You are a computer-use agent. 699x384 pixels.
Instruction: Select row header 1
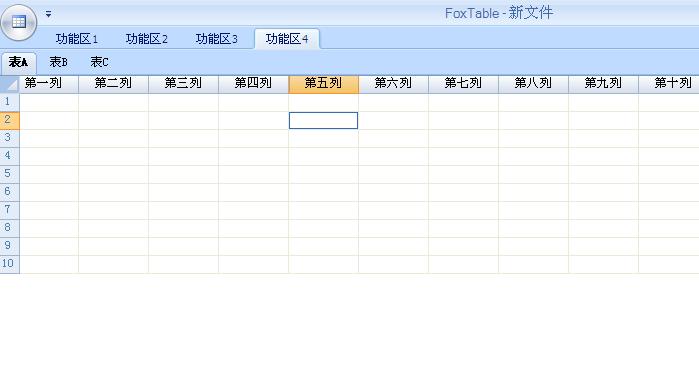tap(9, 102)
